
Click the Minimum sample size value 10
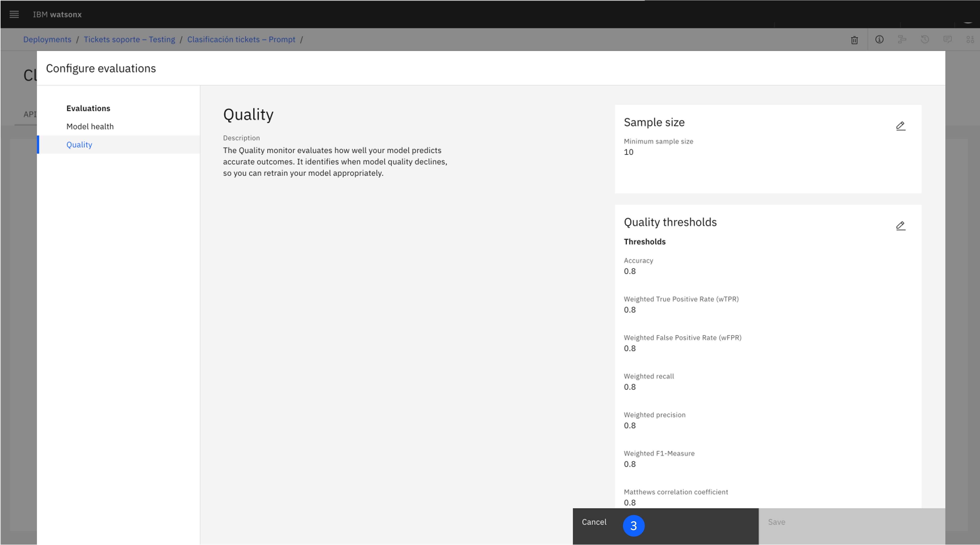coord(629,152)
